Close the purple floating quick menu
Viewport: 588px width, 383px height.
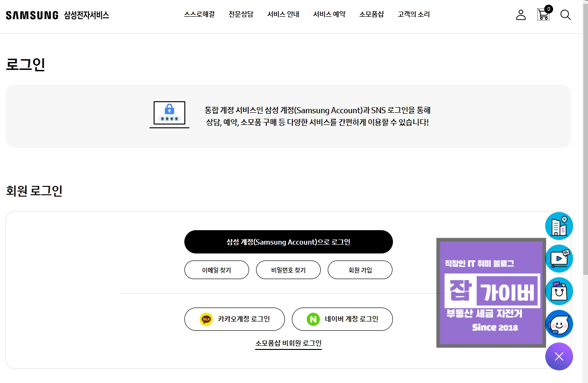(x=559, y=356)
